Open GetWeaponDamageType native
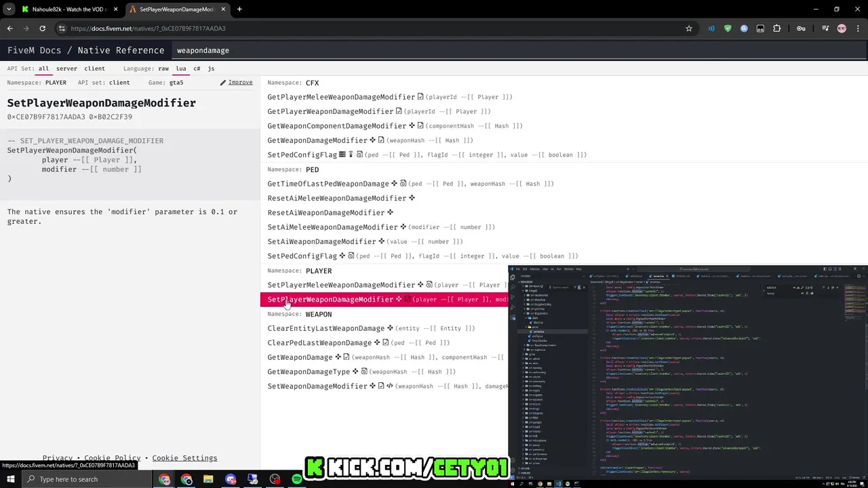 coord(309,371)
